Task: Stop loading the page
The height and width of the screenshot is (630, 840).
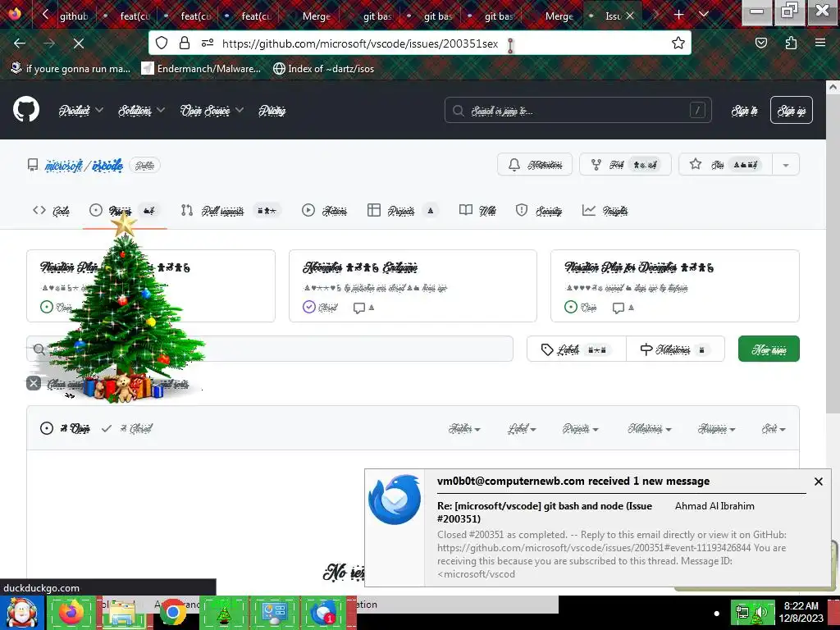Action: click(78, 43)
